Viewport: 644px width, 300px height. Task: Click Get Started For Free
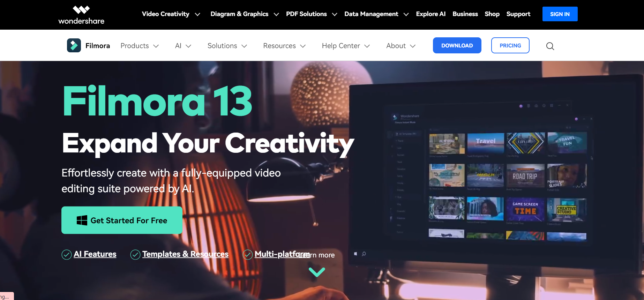122,220
